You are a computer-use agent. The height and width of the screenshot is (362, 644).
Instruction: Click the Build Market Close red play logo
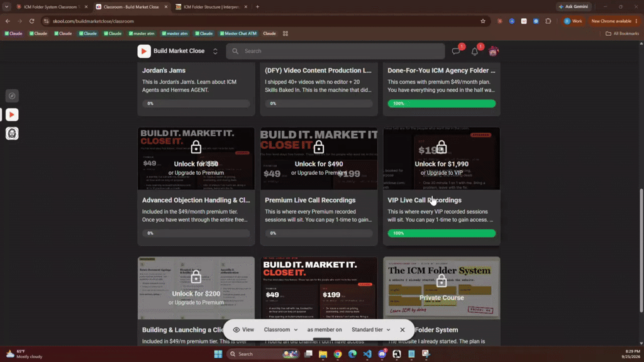tap(144, 52)
